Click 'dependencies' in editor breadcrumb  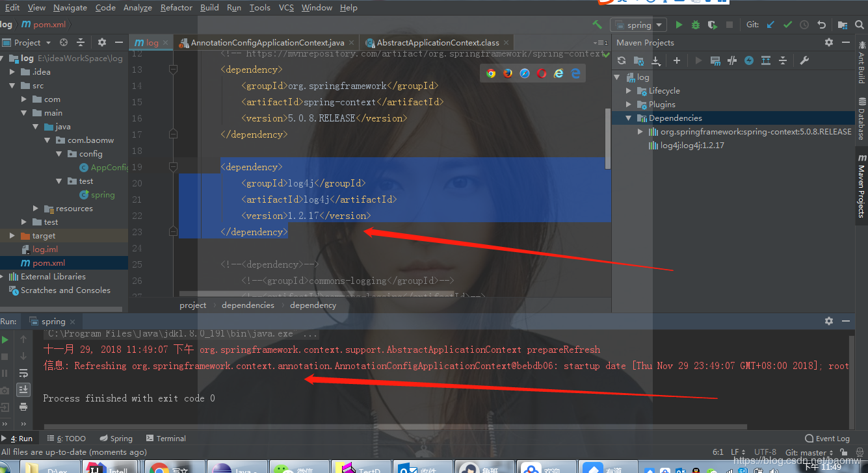click(x=248, y=305)
